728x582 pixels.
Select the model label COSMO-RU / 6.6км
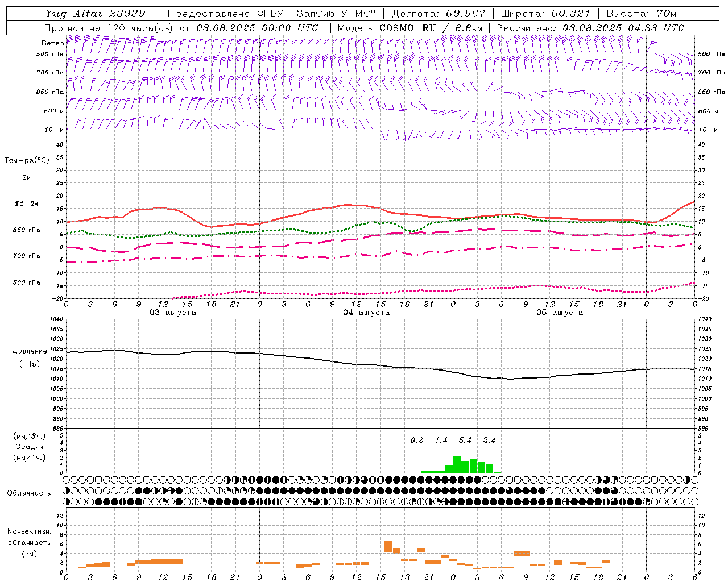tap(431, 28)
